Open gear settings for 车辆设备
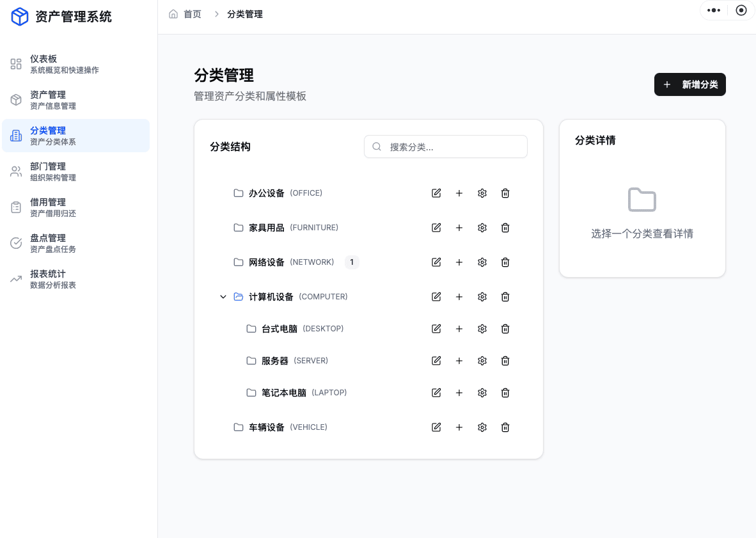 482,427
